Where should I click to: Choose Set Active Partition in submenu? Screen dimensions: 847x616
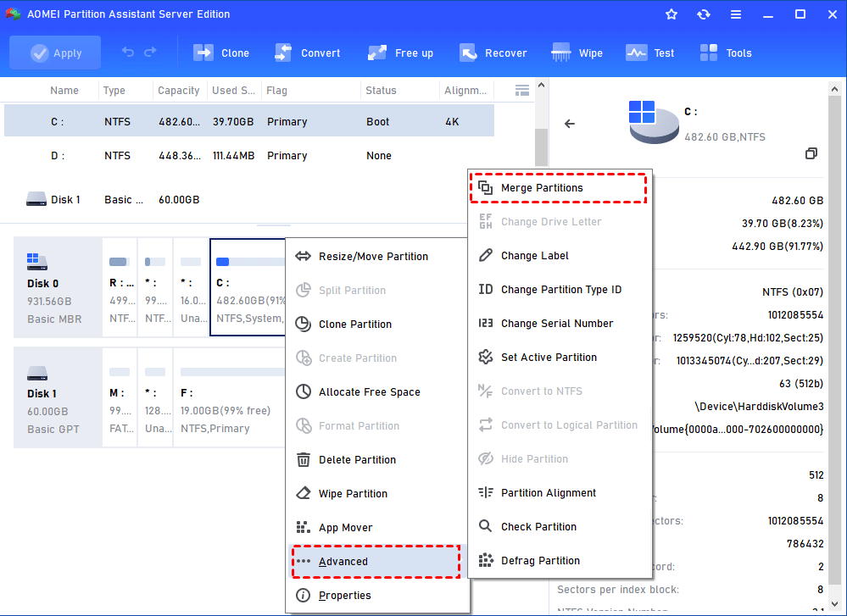[x=560, y=358]
